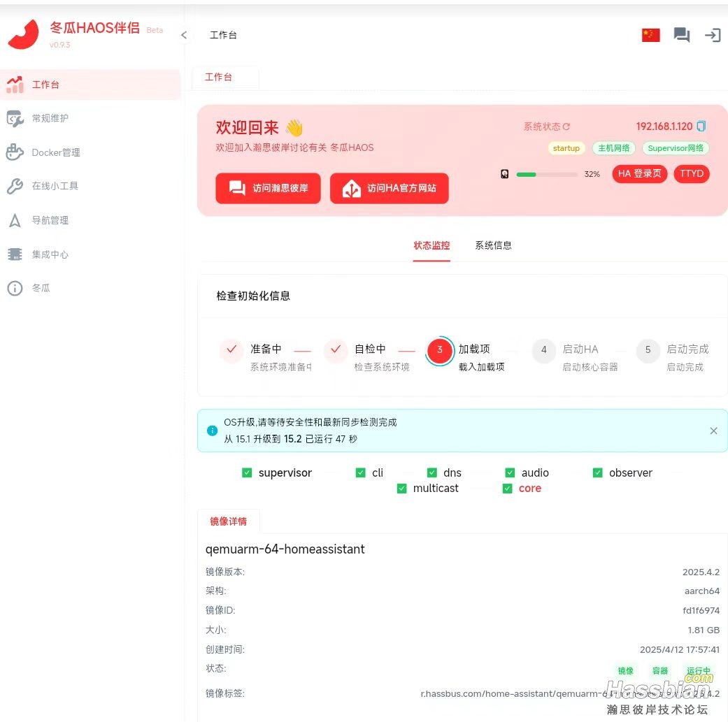728x722 pixels.
Task: Click the startup status tag
Action: (566, 148)
